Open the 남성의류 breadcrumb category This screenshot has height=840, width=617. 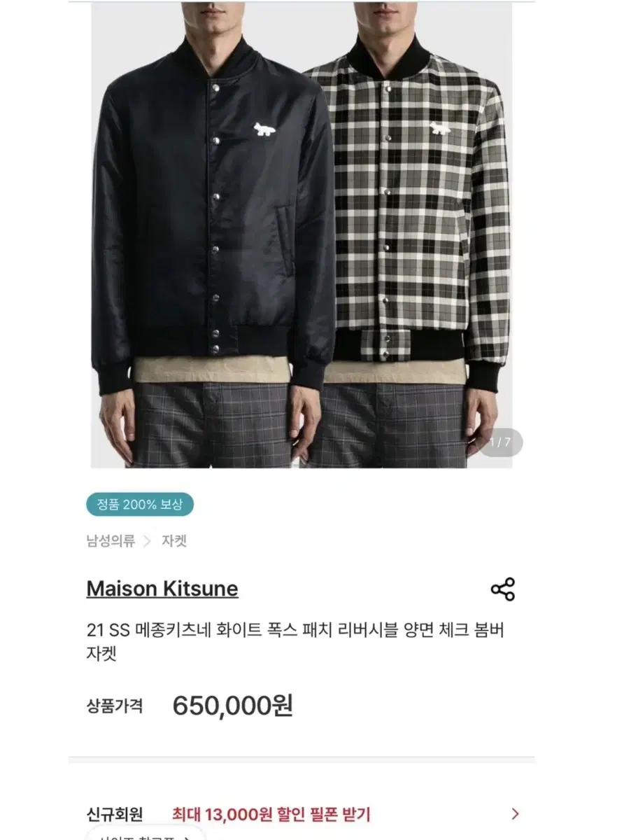(x=111, y=541)
